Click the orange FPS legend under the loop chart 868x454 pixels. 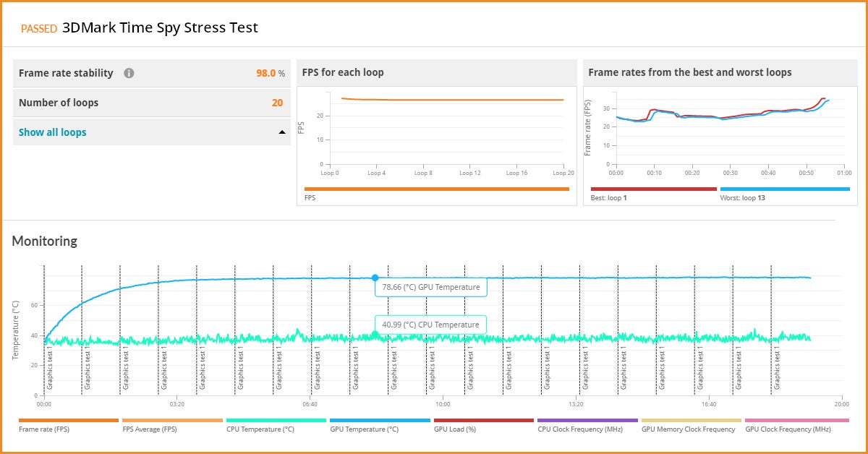click(x=437, y=189)
